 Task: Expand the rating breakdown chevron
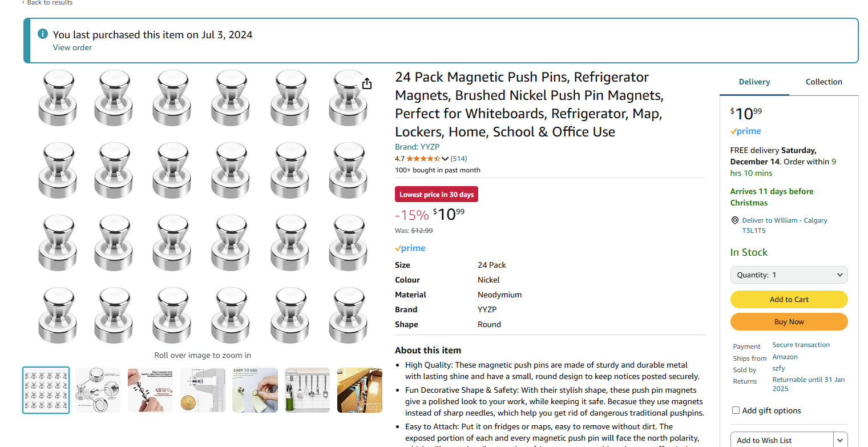(x=445, y=159)
